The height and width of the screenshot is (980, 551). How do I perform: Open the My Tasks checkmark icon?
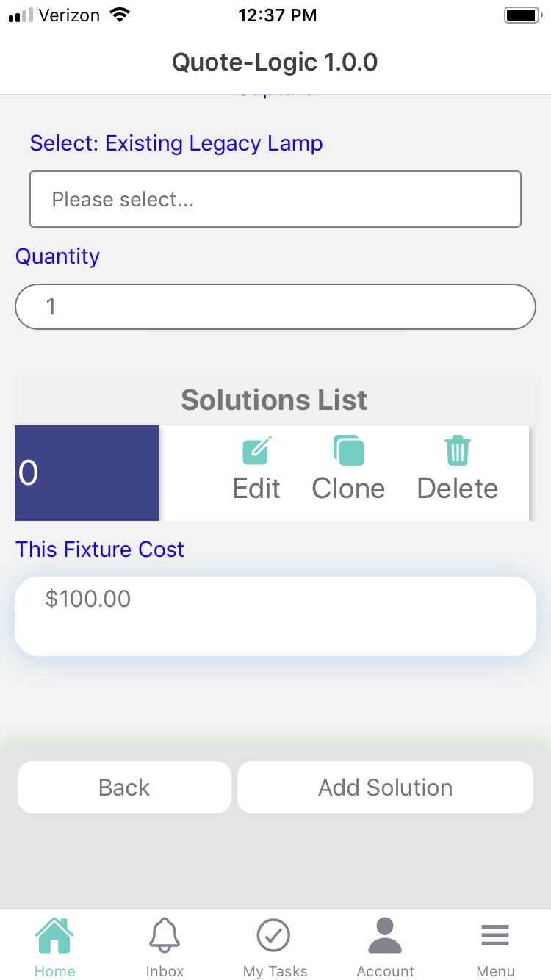pyautogui.click(x=273, y=936)
